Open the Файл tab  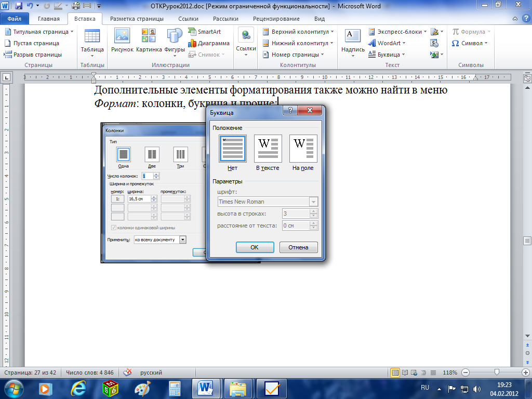(x=14, y=19)
